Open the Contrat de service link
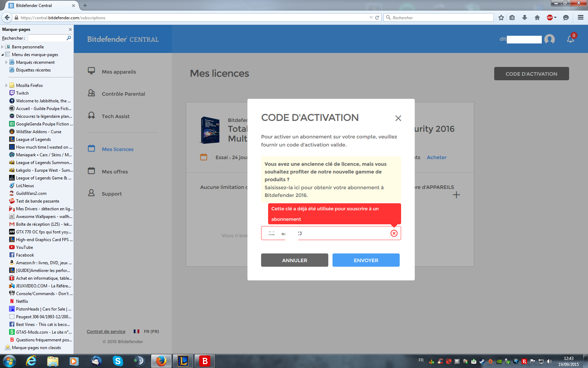This screenshot has width=588, height=368. tap(106, 332)
